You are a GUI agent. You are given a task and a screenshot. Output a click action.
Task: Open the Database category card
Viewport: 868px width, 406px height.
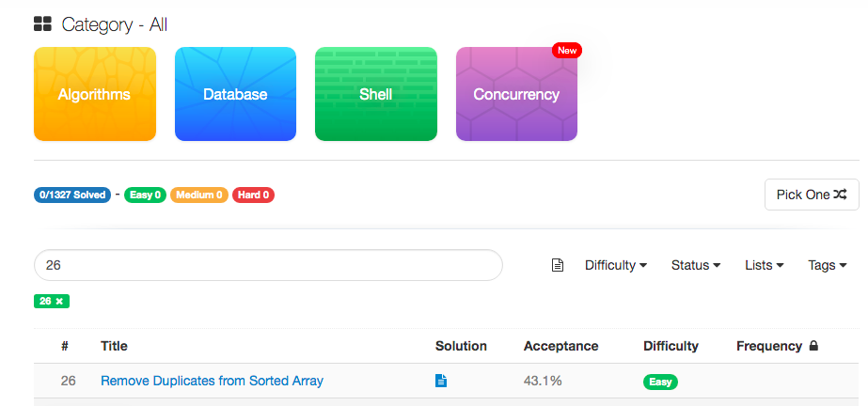(x=235, y=94)
